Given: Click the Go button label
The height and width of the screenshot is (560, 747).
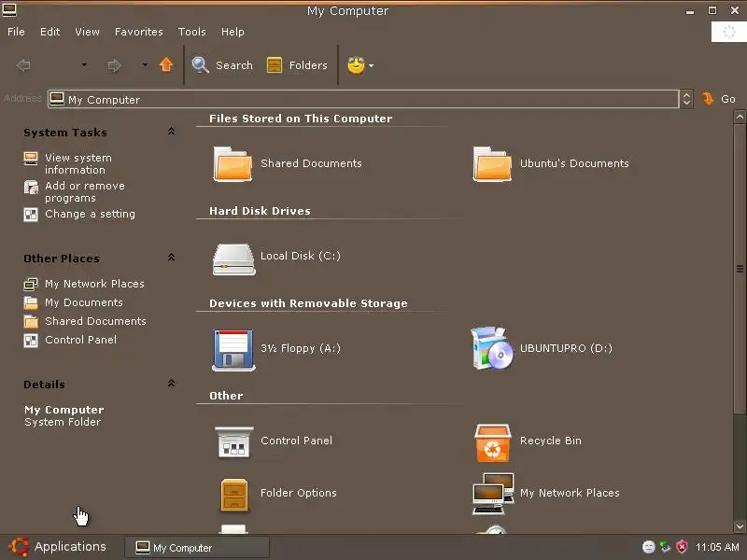Looking at the screenshot, I should pyautogui.click(x=728, y=99).
